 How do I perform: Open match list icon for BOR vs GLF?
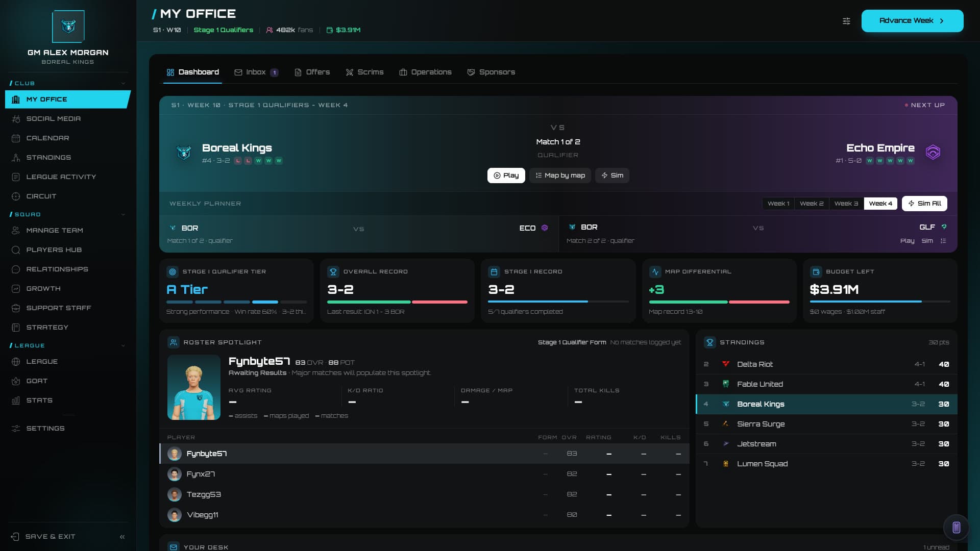(943, 241)
